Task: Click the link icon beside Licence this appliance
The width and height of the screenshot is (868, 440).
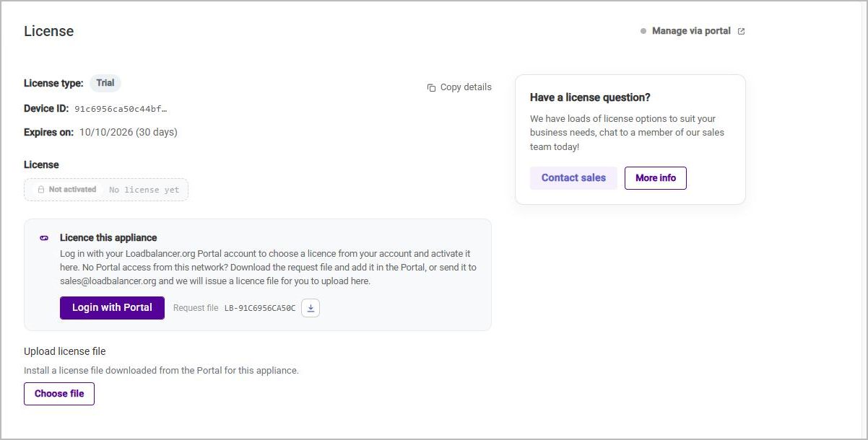Action: tap(44, 238)
